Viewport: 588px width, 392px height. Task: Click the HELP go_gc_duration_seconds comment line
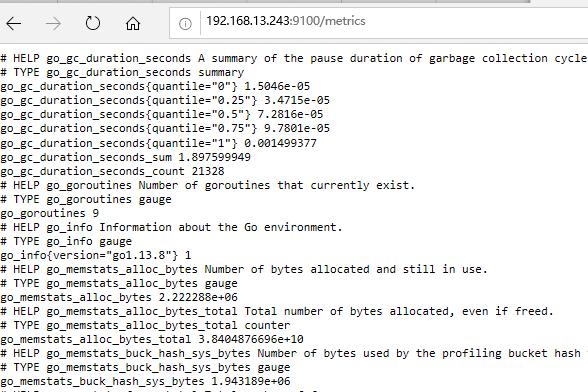(x=294, y=59)
